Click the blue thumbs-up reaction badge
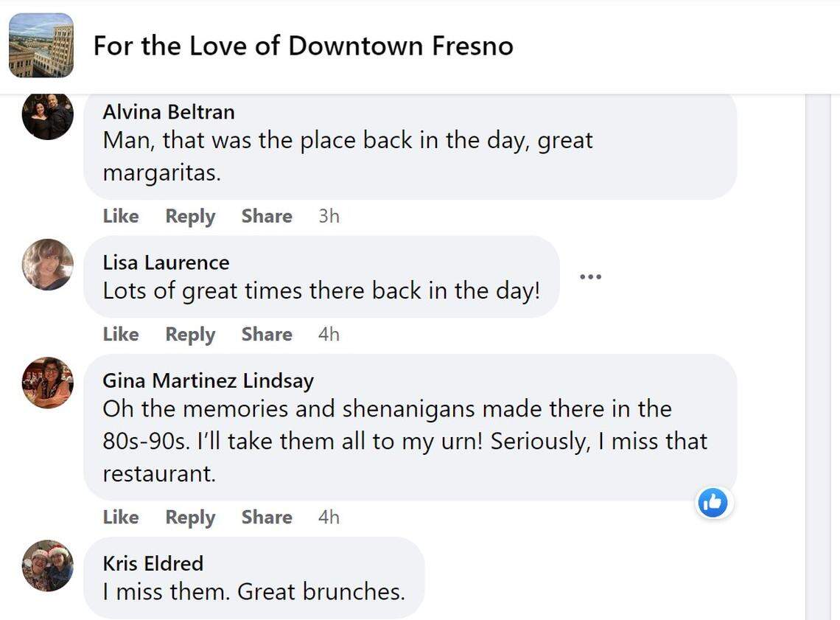The height and width of the screenshot is (620, 840). pos(713,502)
